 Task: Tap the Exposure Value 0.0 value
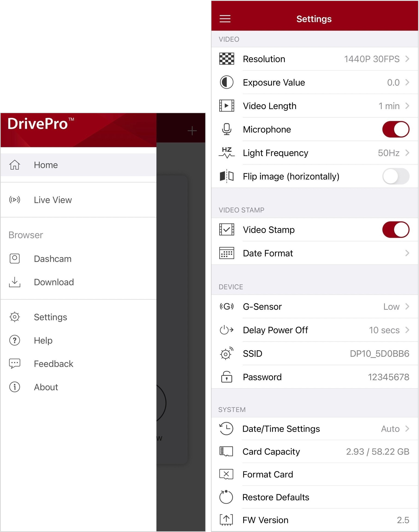[393, 82]
